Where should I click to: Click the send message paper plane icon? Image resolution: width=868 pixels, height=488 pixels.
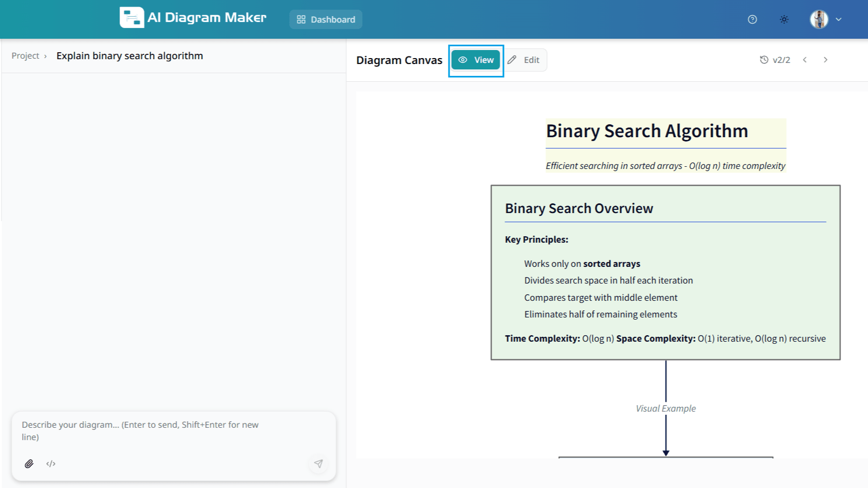tap(318, 463)
